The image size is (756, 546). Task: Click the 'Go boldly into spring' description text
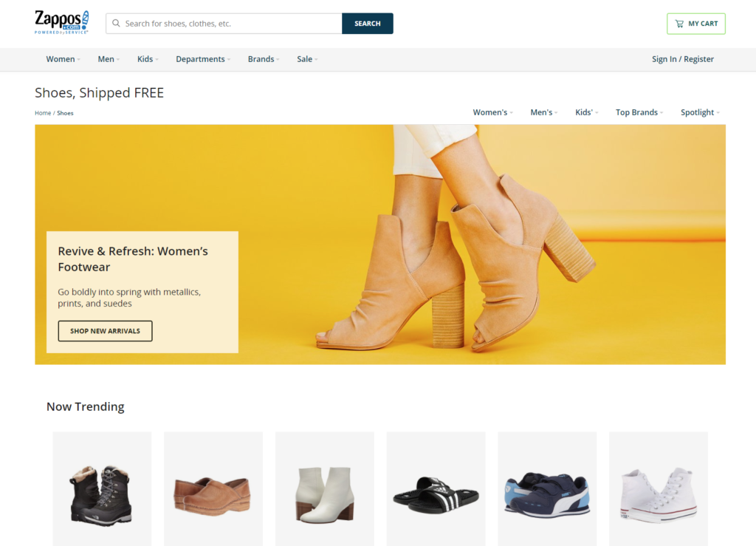[129, 298]
